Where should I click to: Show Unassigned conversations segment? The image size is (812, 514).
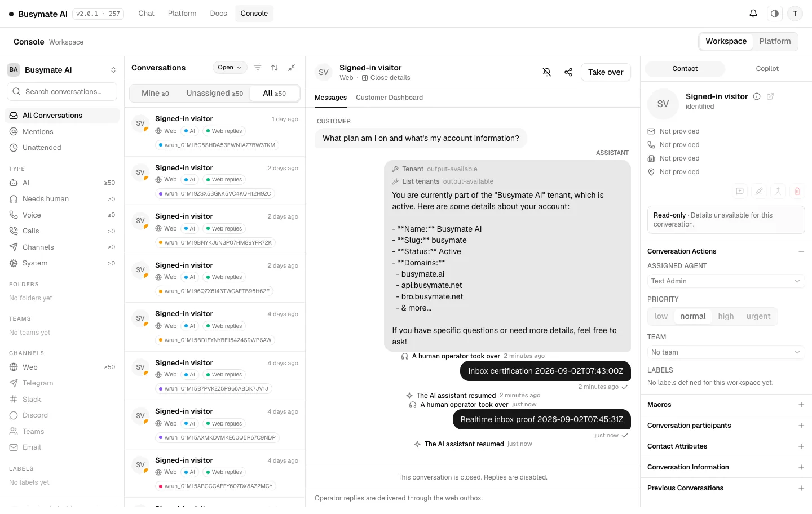[215, 94]
